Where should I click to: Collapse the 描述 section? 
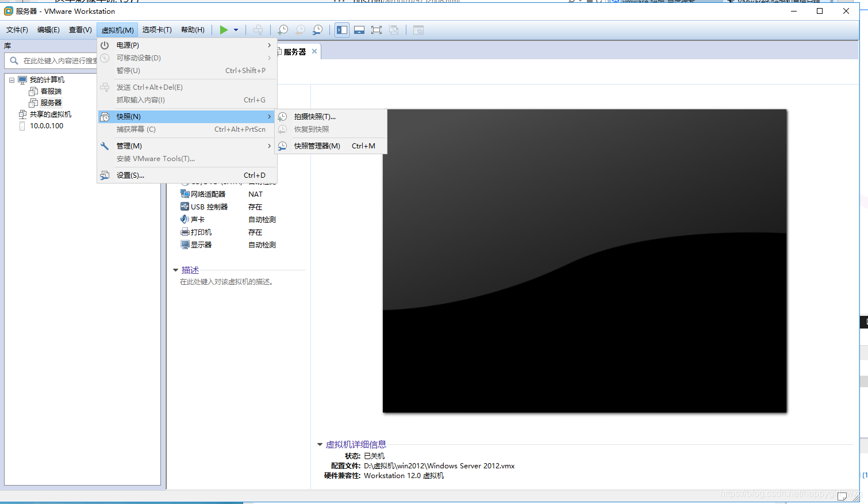(x=175, y=270)
